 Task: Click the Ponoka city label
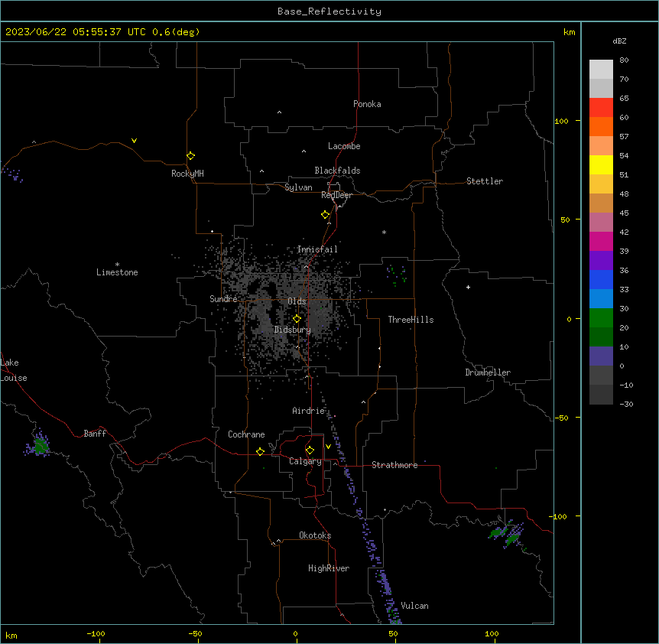[367, 104]
